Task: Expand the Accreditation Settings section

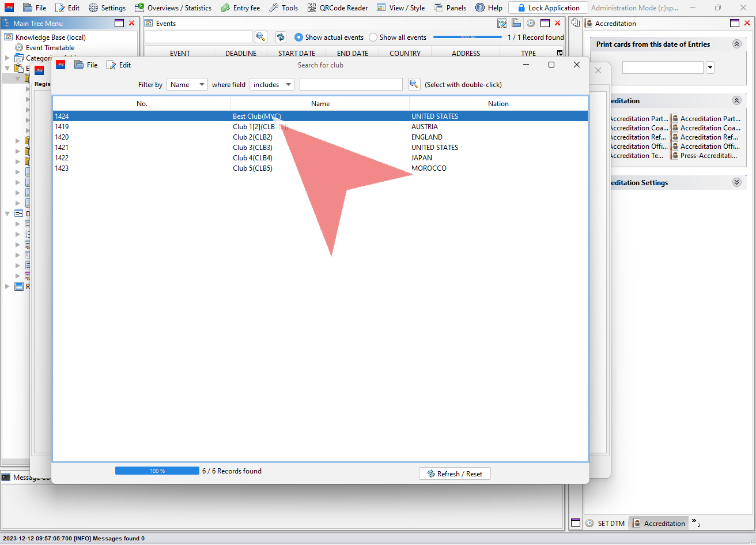Action: 736,183
